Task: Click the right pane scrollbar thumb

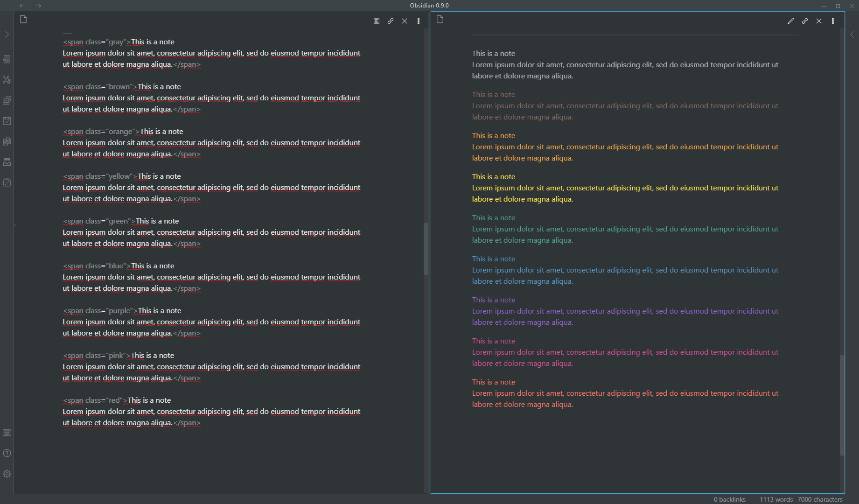Action: 842,405
